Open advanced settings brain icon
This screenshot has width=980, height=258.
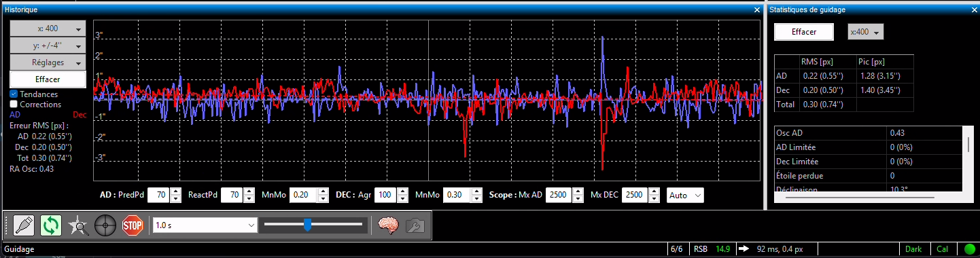[x=388, y=225]
